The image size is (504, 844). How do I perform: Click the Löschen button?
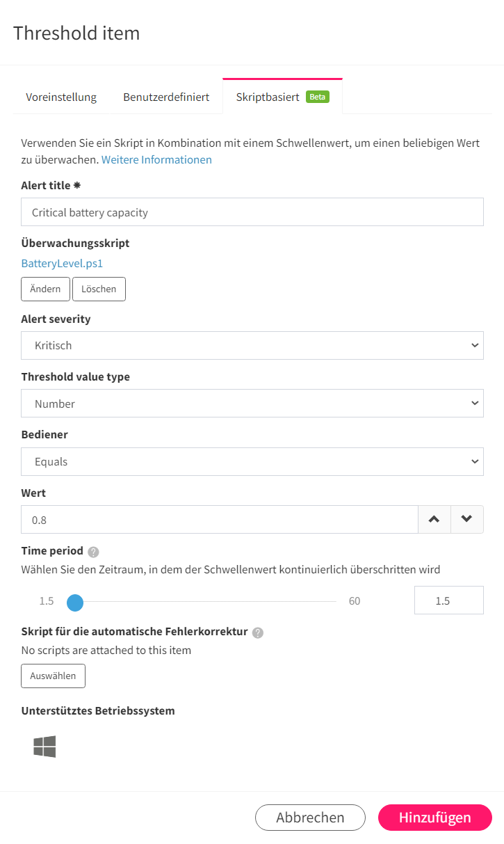pos(99,289)
